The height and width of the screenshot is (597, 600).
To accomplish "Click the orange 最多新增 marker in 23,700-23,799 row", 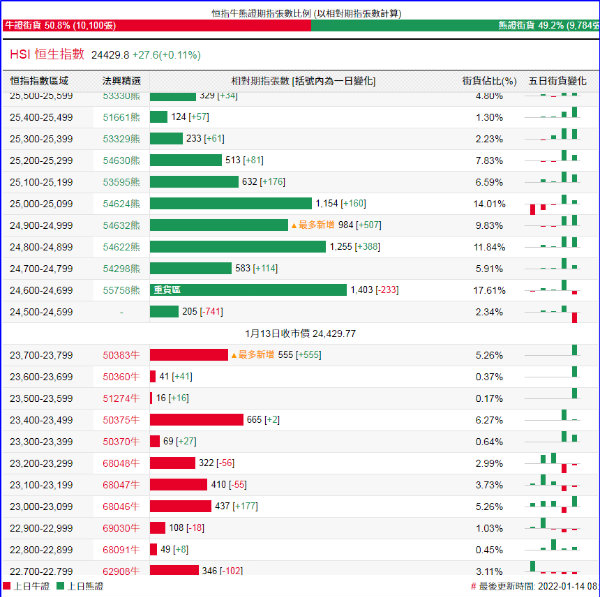I will point(253,355).
